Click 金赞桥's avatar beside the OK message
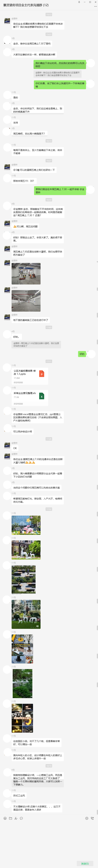The width and height of the screenshot is (98, 868). [x=7, y=445]
